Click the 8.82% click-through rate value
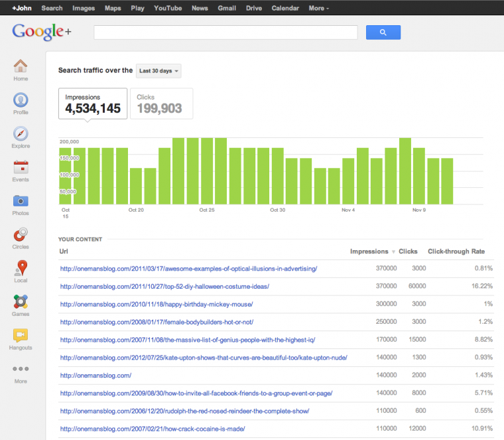 click(483, 339)
